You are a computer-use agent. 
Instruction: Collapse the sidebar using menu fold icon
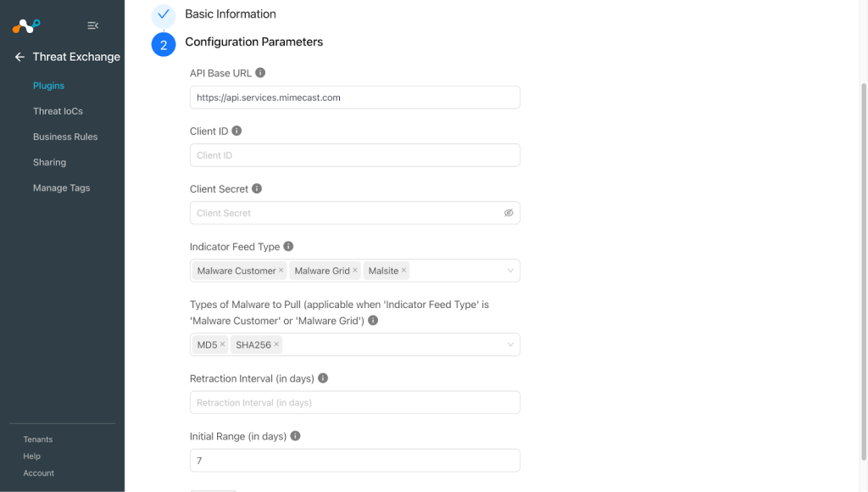[x=93, y=25]
